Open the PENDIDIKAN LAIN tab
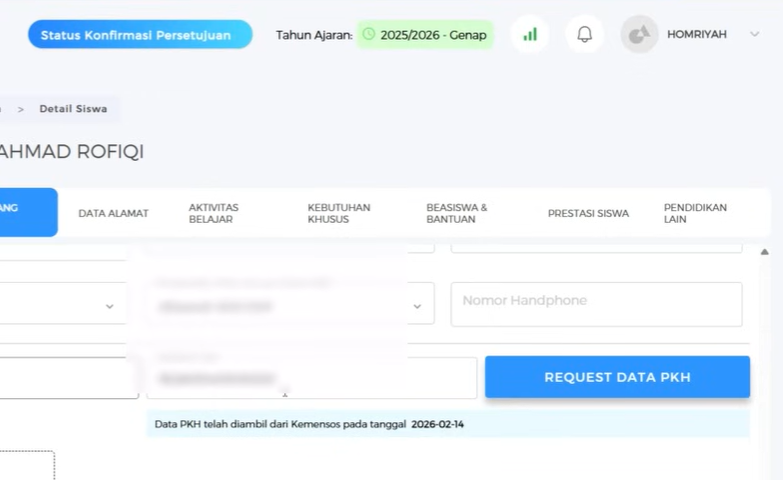 (695, 213)
